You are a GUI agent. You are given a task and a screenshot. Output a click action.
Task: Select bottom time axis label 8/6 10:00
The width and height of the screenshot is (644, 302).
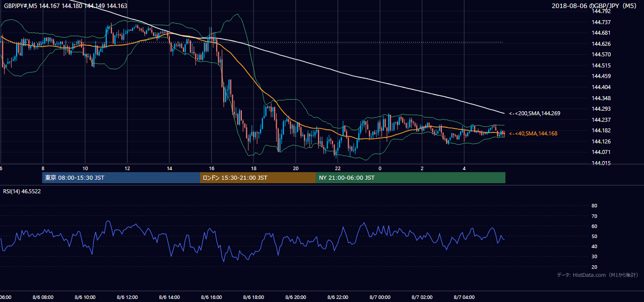click(x=85, y=297)
